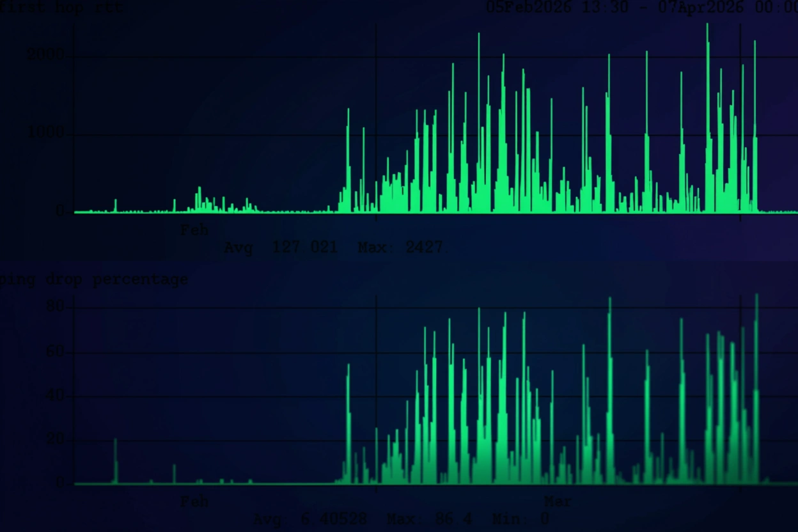Click the Mar label under ping drop chart

click(x=558, y=501)
